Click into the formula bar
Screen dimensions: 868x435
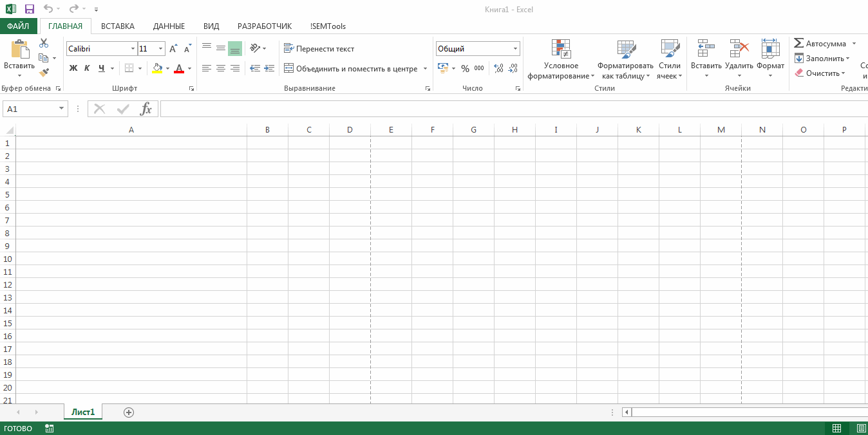pyautogui.click(x=514, y=109)
